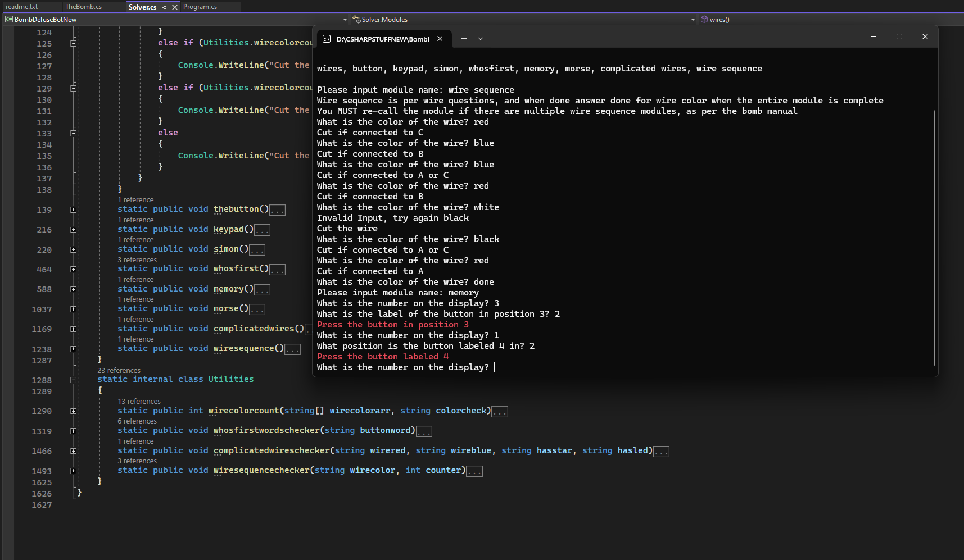Click the terminal profile icon in the console tab
This screenshot has width=964, height=560.
pyautogui.click(x=327, y=39)
